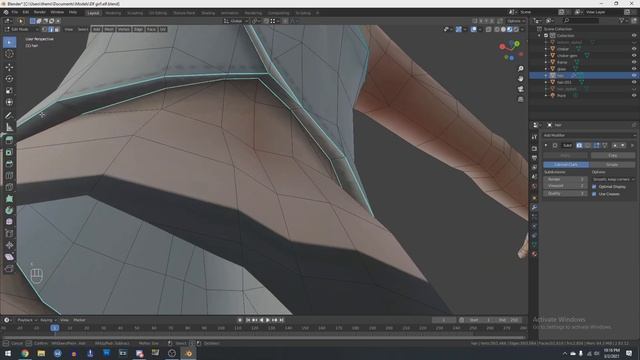Open the viewport Options dropdown
The height and width of the screenshot is (360, 640).
(x=516, y=21)
